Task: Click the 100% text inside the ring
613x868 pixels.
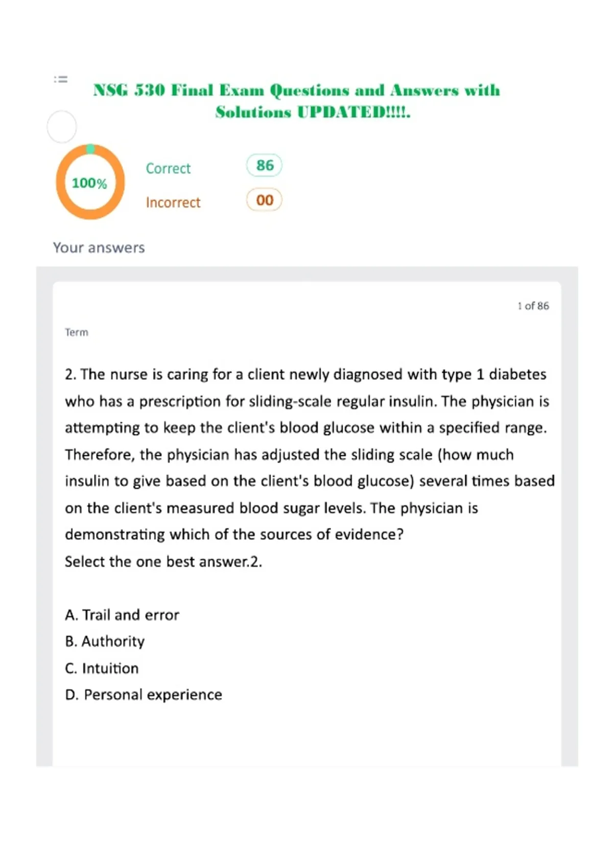Action: coord(89,183)
